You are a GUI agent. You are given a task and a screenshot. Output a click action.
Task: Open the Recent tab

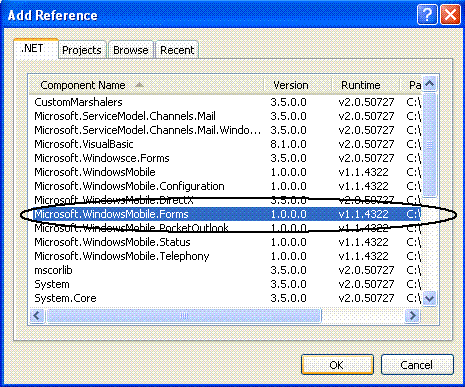(177, 50)
